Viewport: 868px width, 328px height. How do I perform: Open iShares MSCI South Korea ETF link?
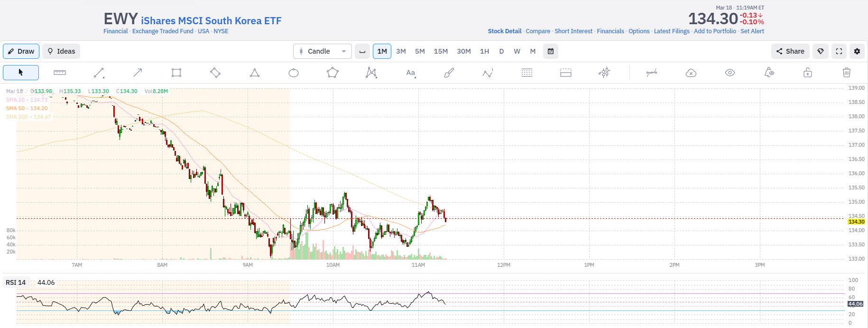(211, 21)
